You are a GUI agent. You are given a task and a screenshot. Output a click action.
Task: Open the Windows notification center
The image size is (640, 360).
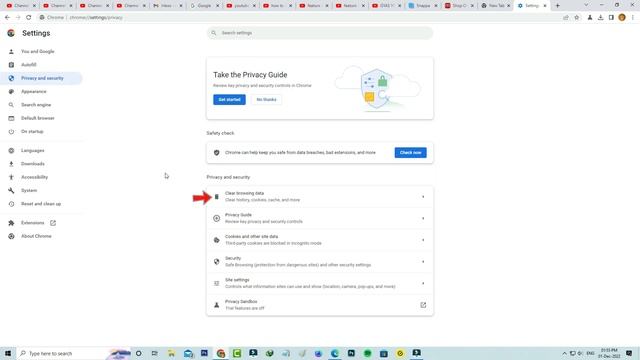[x=629, y=353]
